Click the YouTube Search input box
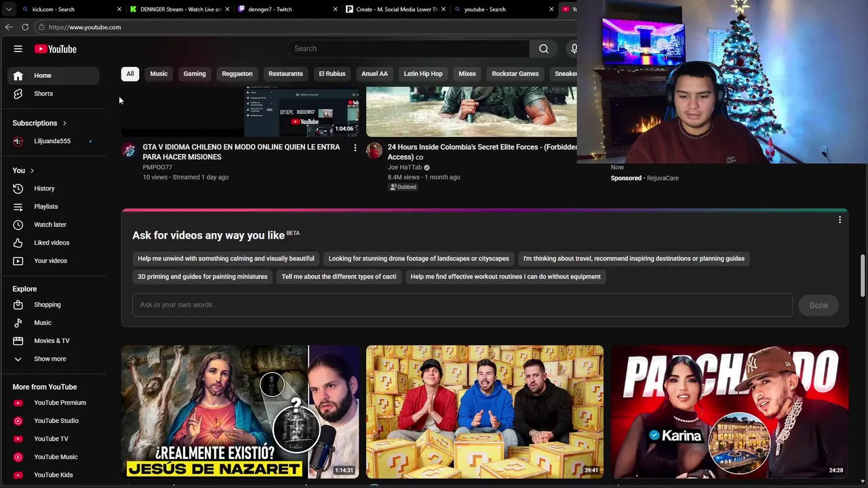This screenshot has width=868, height=488. pyautogui.click(x=408, y=49)
